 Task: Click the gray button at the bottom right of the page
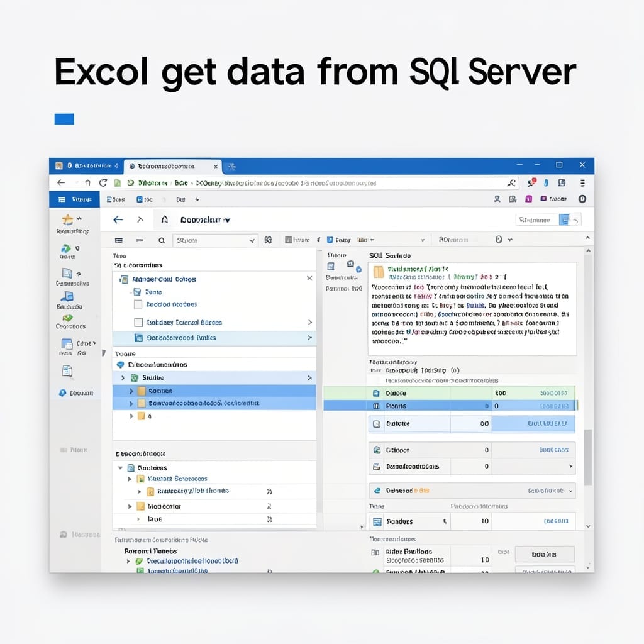point(544,555)
